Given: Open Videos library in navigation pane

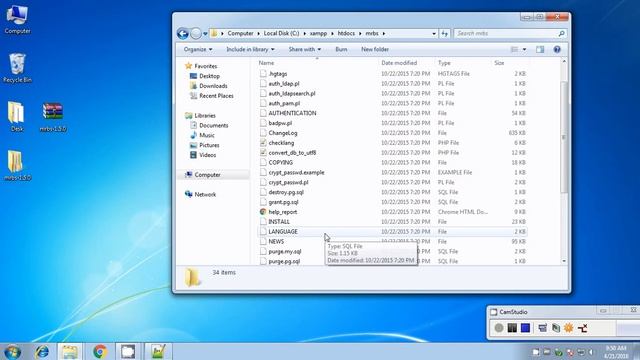Looking at the screenshot, I should coord(207,155).
